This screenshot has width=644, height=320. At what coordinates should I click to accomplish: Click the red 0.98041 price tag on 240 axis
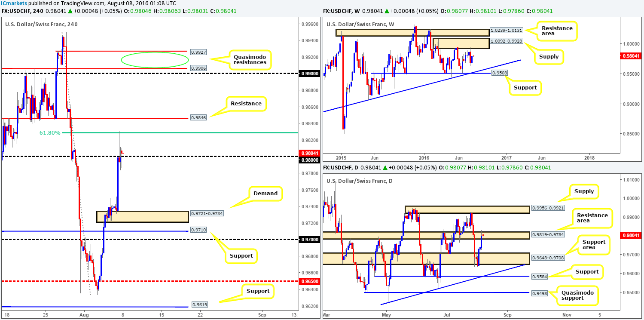[x=309, y=153]
